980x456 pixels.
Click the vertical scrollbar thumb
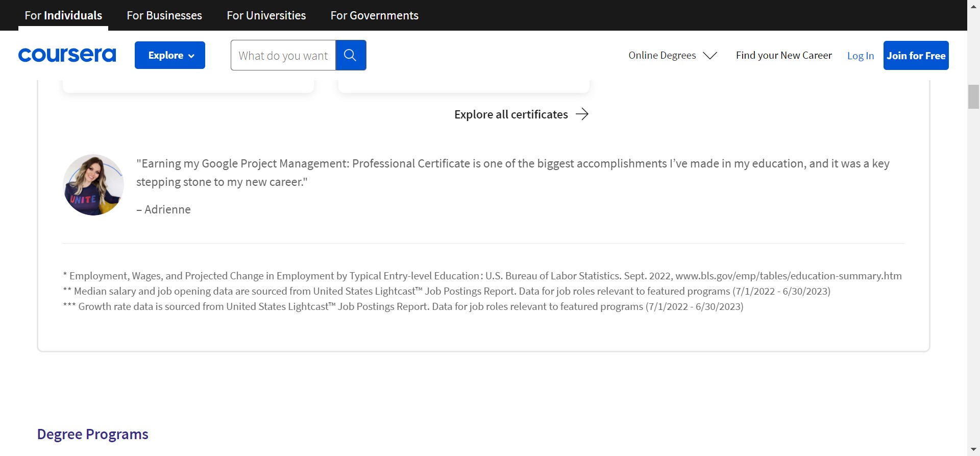(x=973, y=97)
